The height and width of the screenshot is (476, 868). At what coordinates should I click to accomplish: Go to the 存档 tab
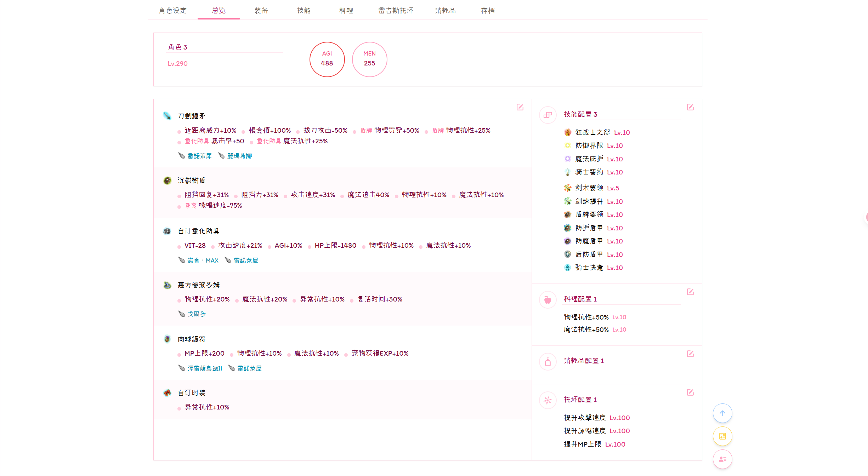(488, 11)
